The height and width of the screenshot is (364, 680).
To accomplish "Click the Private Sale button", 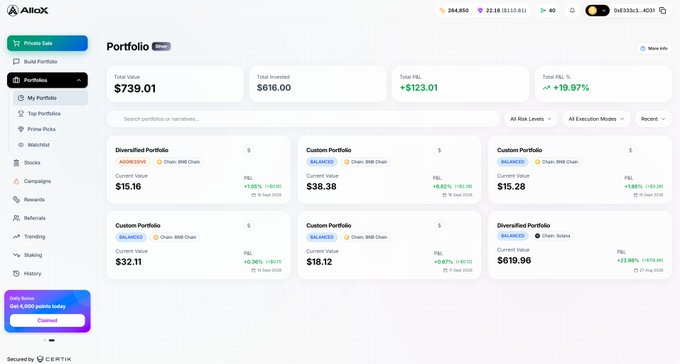I will click(47, 43).
